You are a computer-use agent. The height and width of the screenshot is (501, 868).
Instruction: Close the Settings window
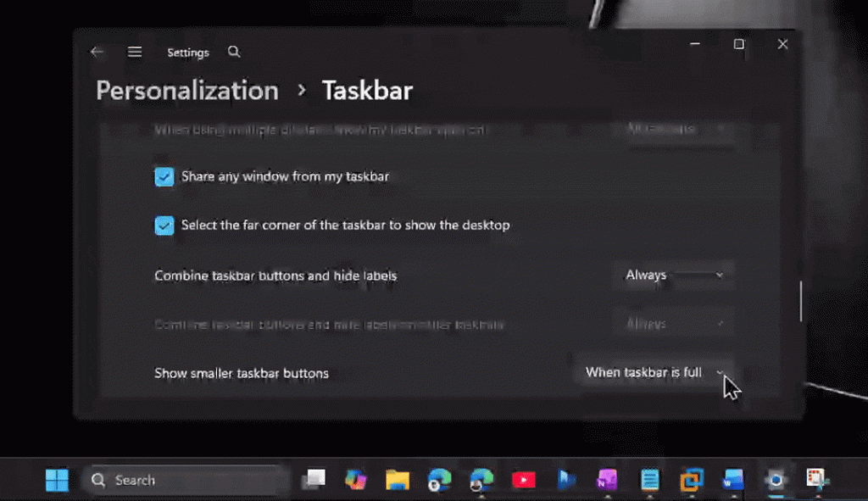(x=782, y=44)
